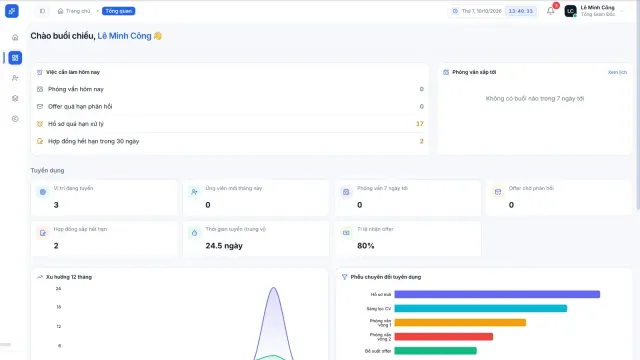640x360 pixels.
Task: Click the 80% offer acceptance value
Action: click(366, 246)
